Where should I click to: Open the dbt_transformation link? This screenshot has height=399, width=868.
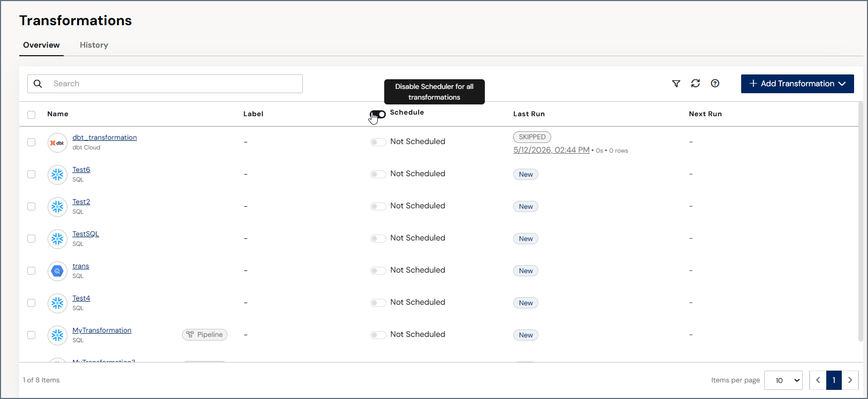(x=105, y=138)
